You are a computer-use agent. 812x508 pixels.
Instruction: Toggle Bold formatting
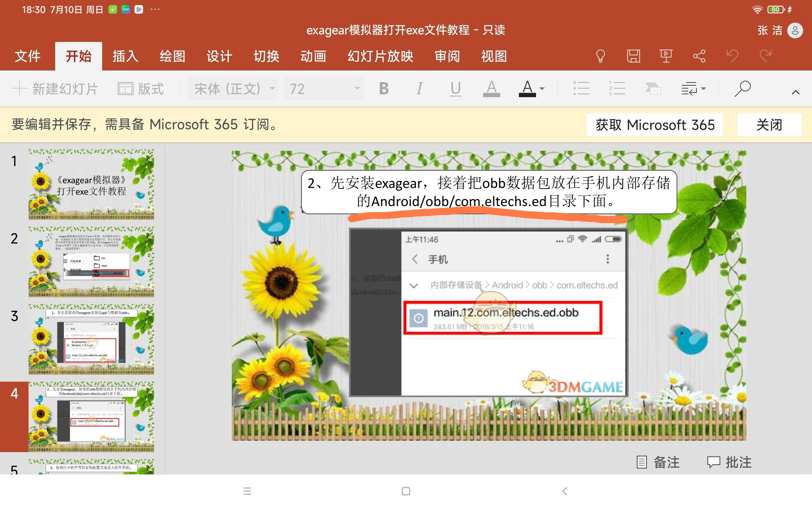pyautogui.click(x=384, y=89)
